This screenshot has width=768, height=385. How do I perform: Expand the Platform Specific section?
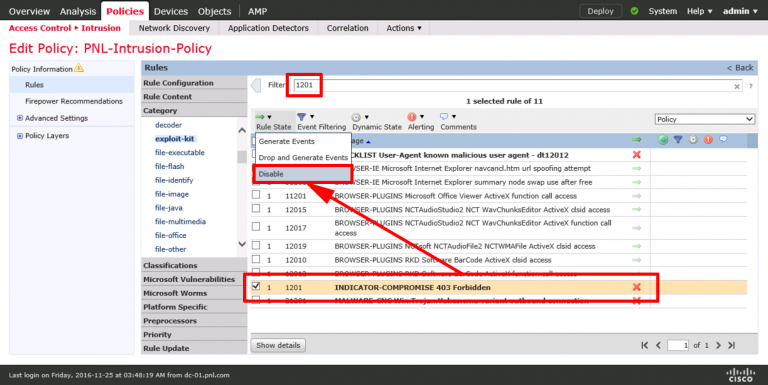click(194, 307)
